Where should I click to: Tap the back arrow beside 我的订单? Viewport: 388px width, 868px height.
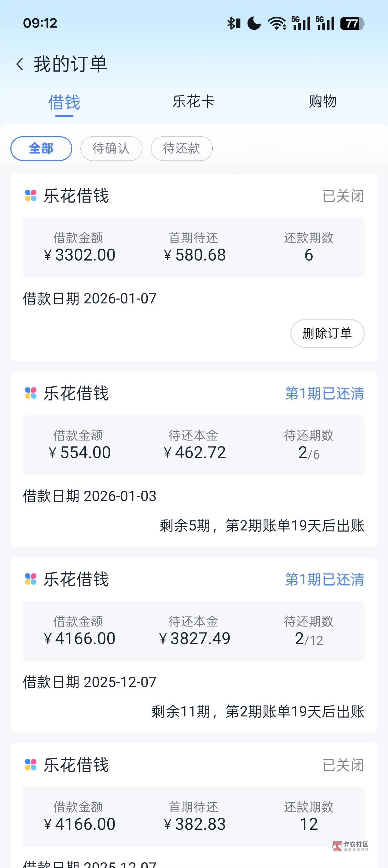point(20,64)
